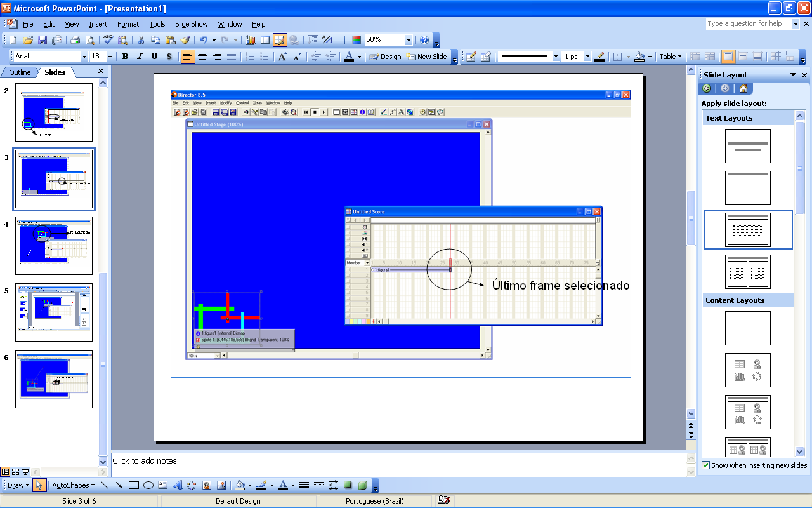
Task: Select the Draw Table pencil tool
Action: [x=471, y=57]
